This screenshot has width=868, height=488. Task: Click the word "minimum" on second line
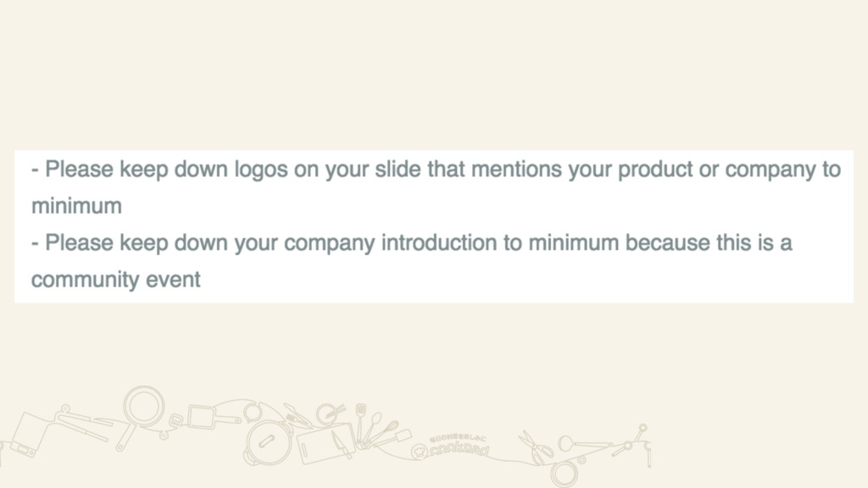pyautogui.click(x=76, y=206)
